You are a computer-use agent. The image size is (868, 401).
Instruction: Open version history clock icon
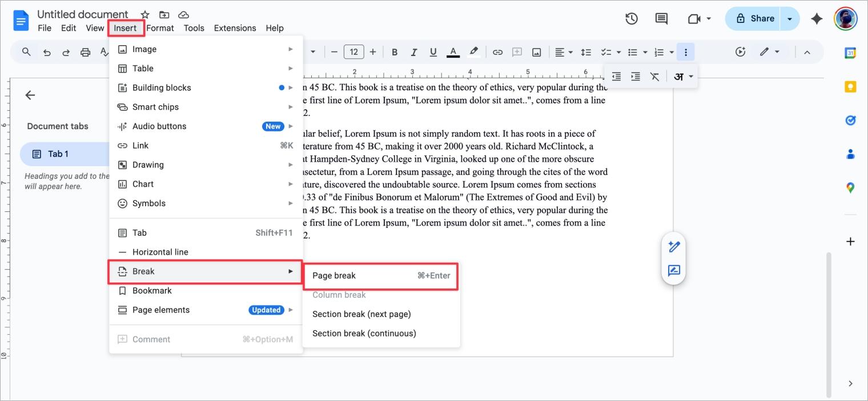click(631, 19)
